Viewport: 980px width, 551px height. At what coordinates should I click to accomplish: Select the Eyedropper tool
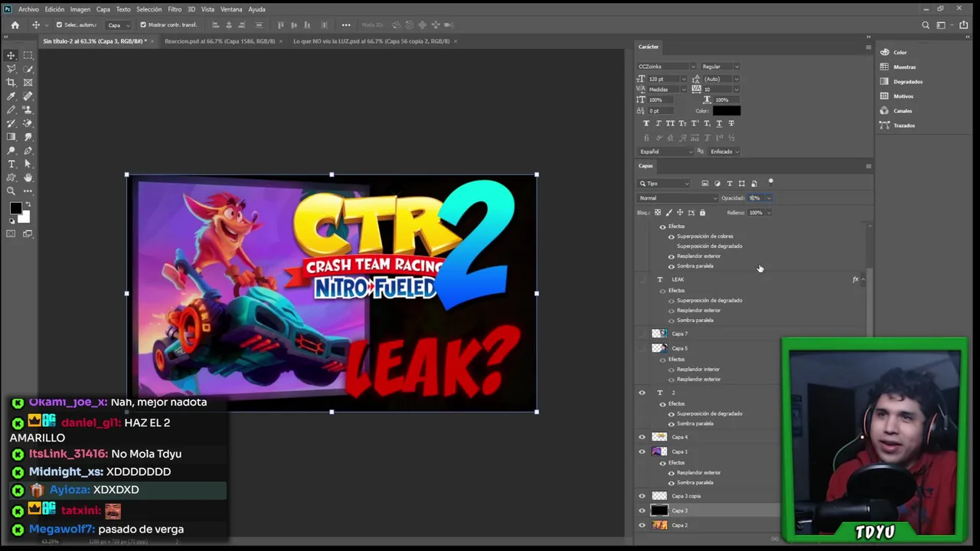(11, 96)
